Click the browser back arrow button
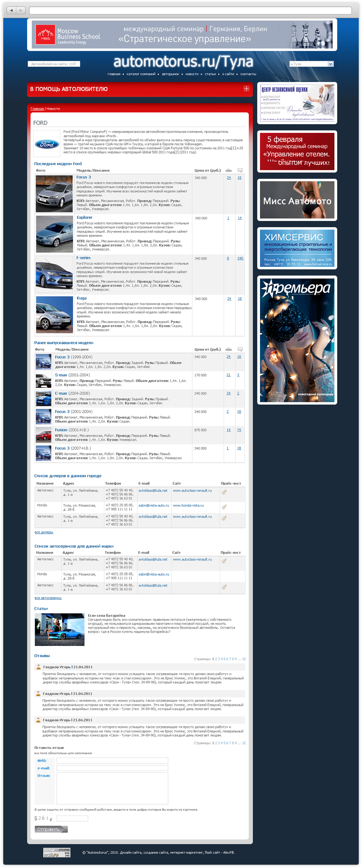Viewport: 362px width, 868px height. click(12, 10)
